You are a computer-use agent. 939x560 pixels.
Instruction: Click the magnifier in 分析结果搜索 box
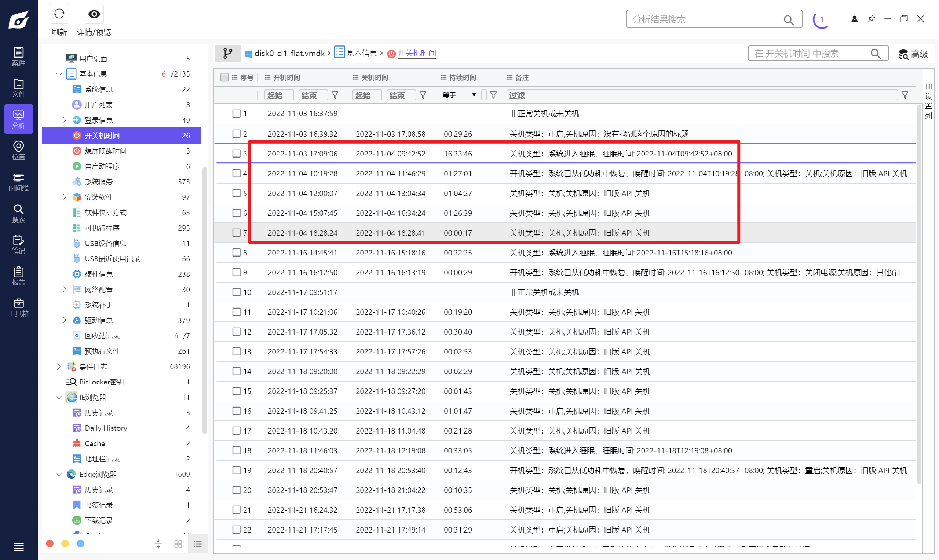click(788, 20)
